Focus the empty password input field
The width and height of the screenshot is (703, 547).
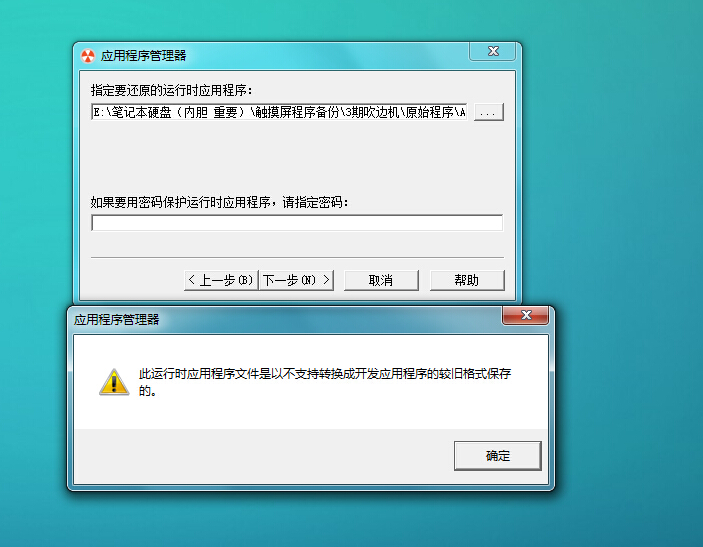tap(297, 222)
